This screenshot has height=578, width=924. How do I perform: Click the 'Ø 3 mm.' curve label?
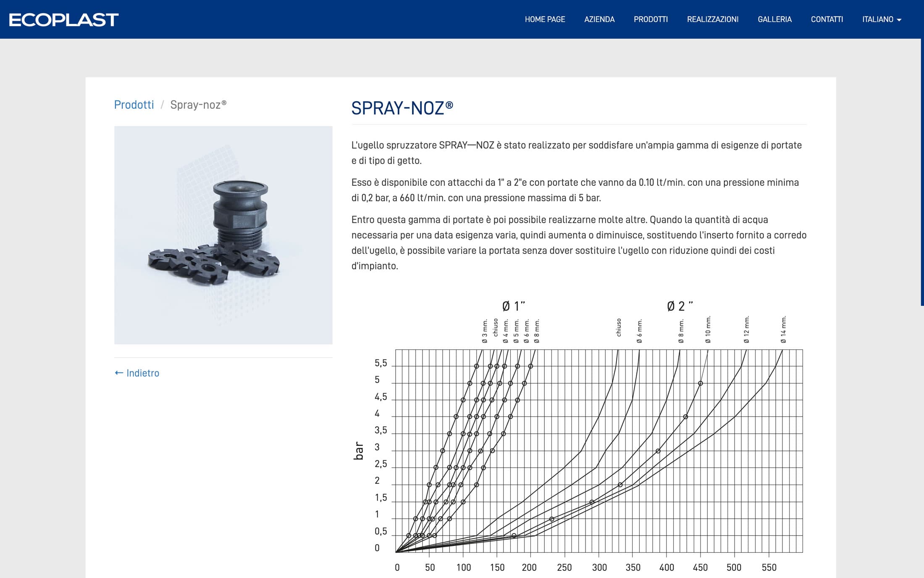(x=485, y=331)
